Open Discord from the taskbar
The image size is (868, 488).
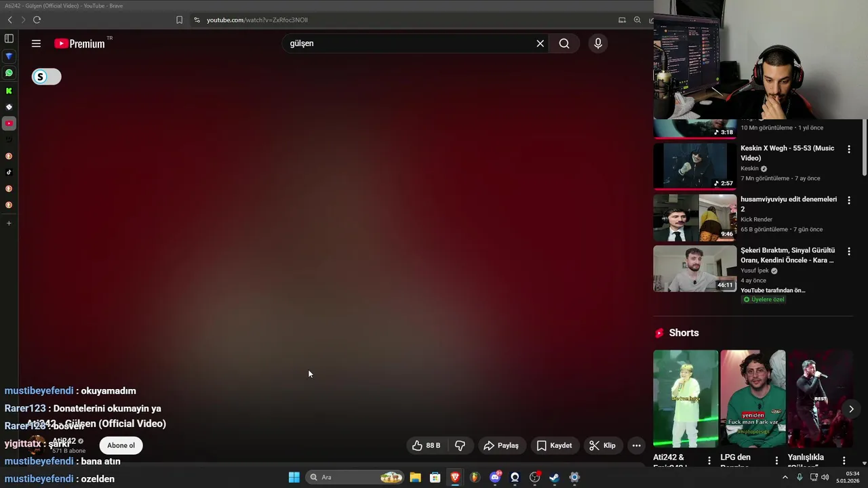[x=496, y=477]
